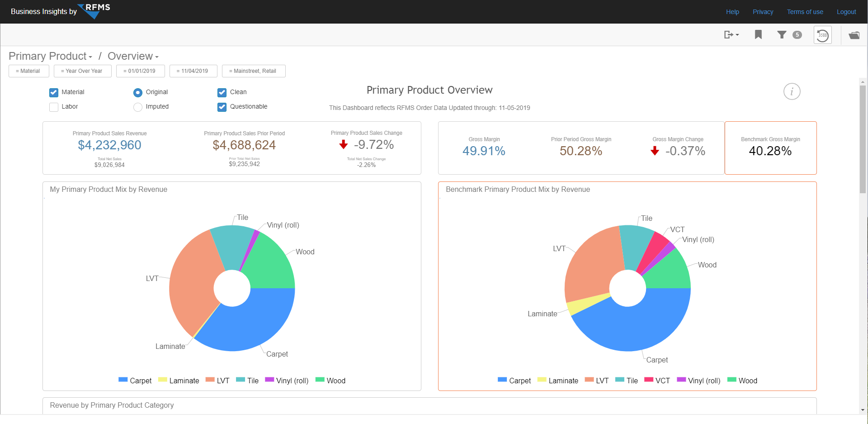This screenshot has width=868, height=424.
Task: Click the Logout link
Action: 846,12
